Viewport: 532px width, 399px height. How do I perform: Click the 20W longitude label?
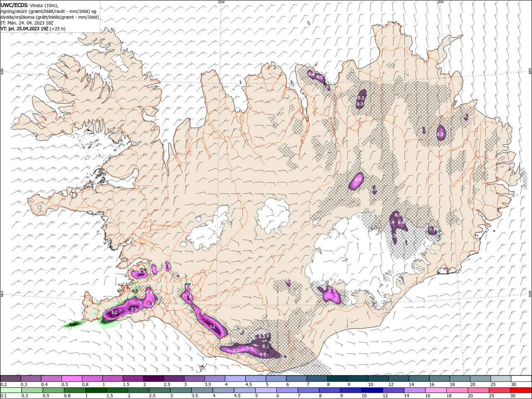point(221,2)
